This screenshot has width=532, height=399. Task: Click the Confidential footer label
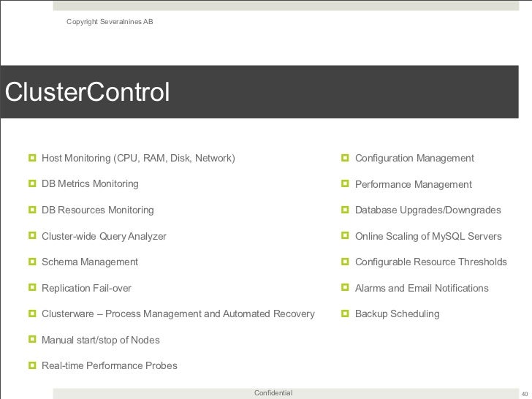point(273,393)
